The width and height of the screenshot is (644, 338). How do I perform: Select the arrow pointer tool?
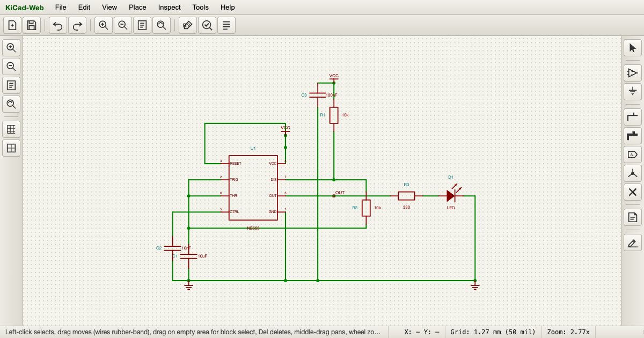click(x=633, y=48)
